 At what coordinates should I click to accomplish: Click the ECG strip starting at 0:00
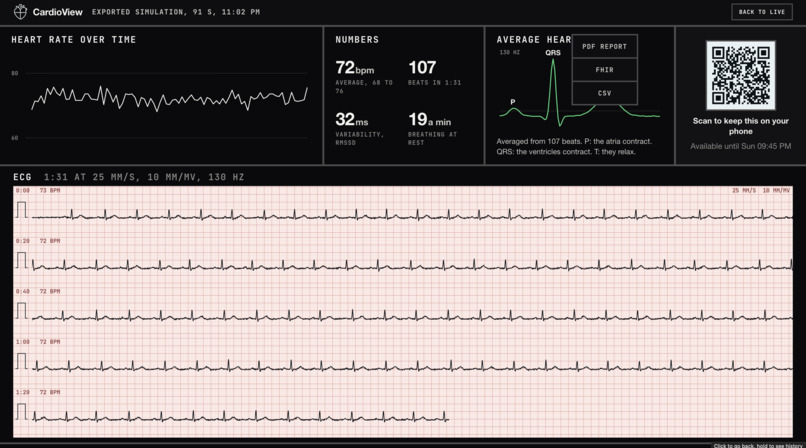[x=412, y=215]
